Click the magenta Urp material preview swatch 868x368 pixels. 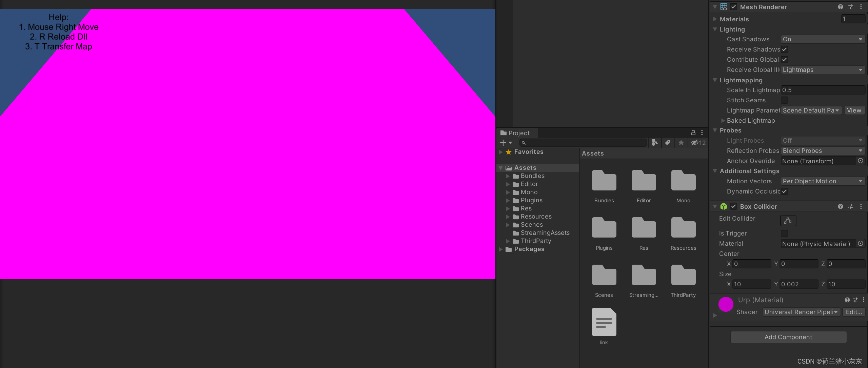[x=726, y=304]
